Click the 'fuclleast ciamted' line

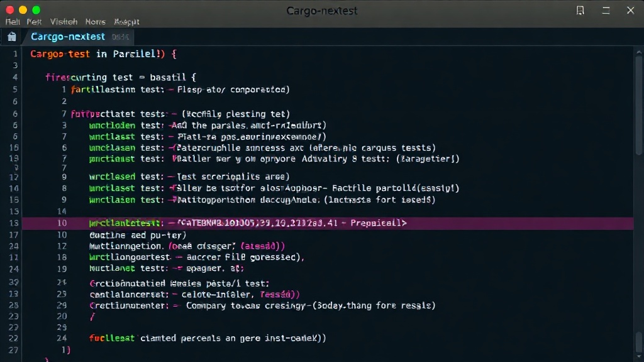208,338
